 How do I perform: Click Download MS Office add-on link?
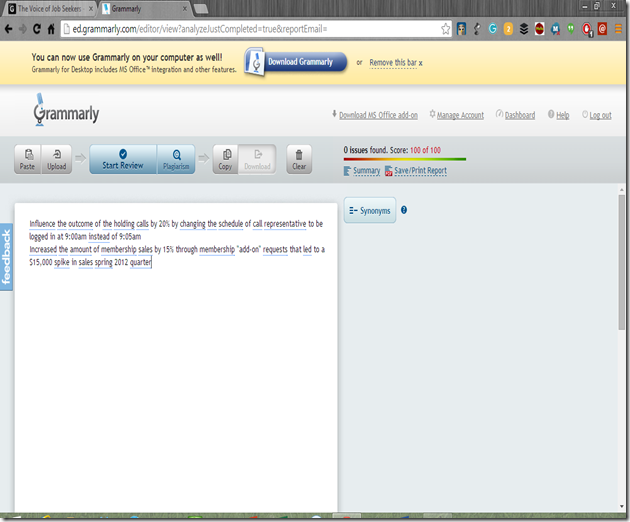tap(378, 115)
